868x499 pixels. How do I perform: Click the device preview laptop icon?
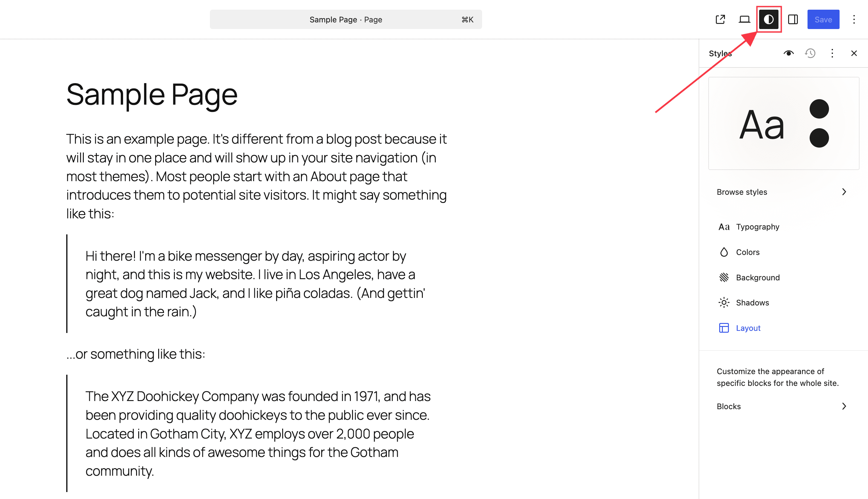point(744,20)
